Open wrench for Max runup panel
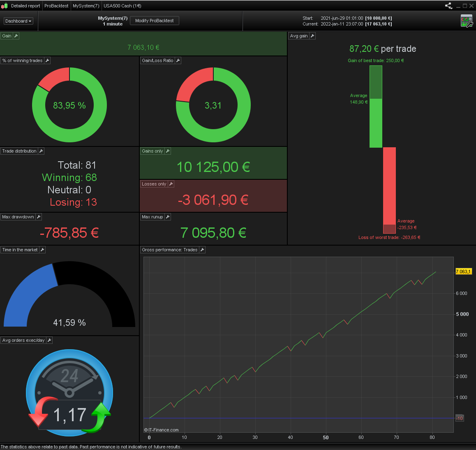 [168, 217]
